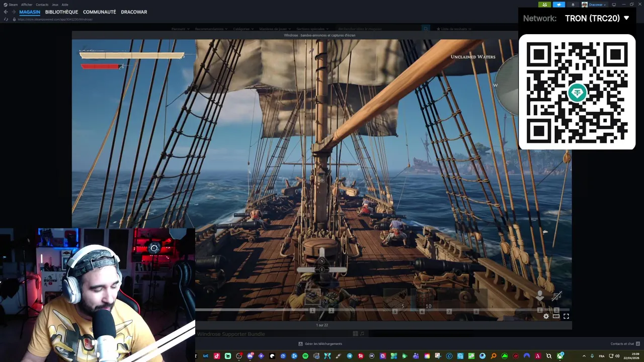Open the Network TRON (TRC20) dropdown
Image resolution: width=644 pixels, height=362 pixels.
point(597,18)
